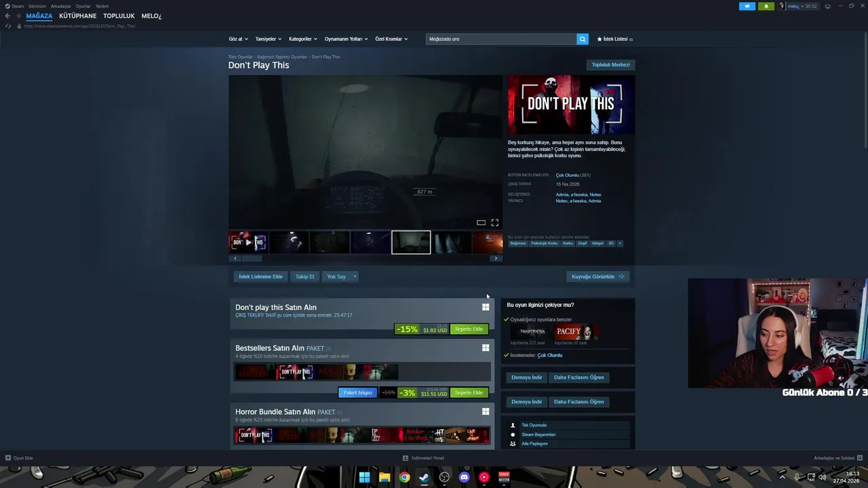Click the Steam forward navigation arrow
868x488 pixels.
click(18, 16)
